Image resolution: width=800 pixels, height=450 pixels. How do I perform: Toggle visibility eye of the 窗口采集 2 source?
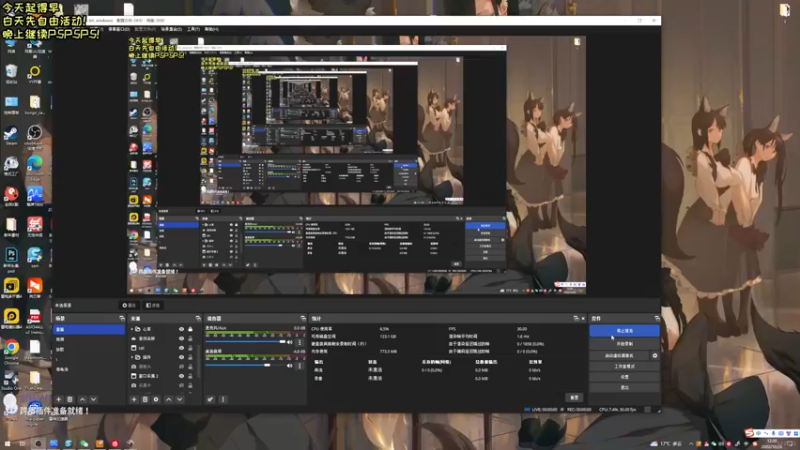click(181, 376)
